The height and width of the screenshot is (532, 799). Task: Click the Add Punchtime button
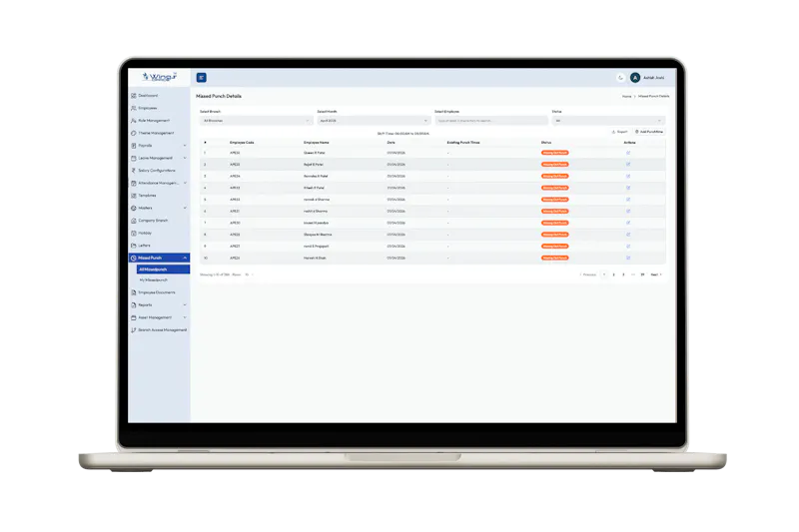[649, 132]
